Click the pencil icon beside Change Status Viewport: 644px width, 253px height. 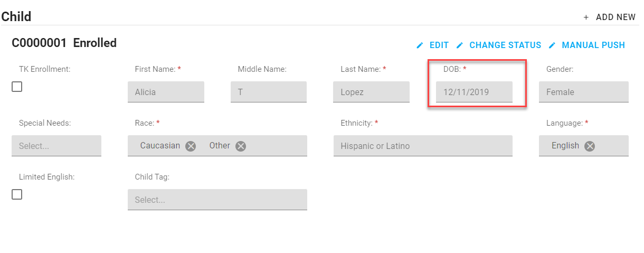pyautogui.click(x=460, y=45)
